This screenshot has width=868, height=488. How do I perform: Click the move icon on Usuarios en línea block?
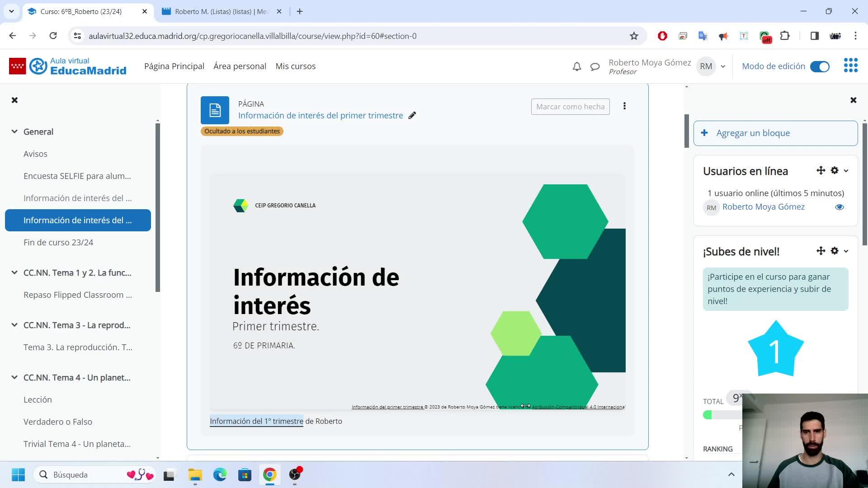click(x=821, y=170)
